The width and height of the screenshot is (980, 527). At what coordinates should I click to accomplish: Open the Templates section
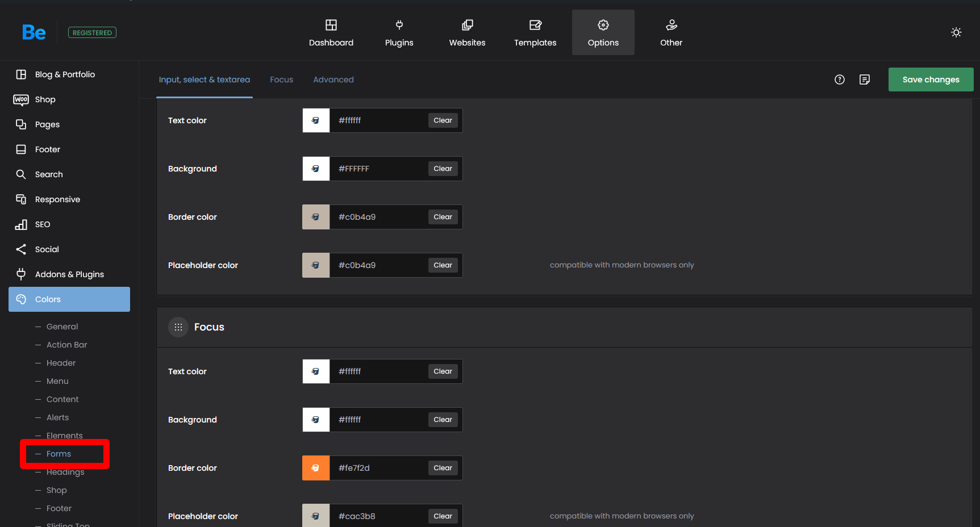pos(535,32)
